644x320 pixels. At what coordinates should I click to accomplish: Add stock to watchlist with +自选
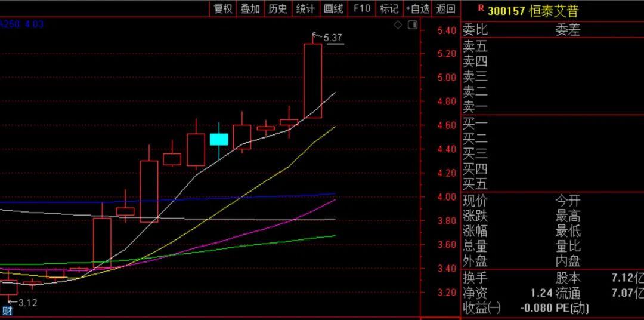tap(417, 8)
